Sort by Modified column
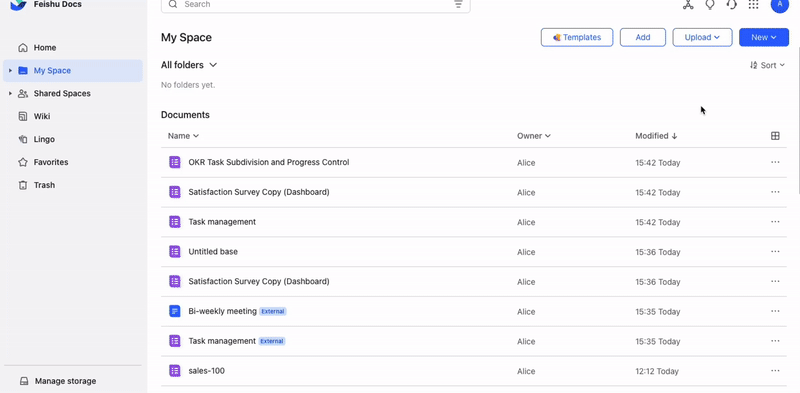Viewport: 800px width, 393px height. pos(656,136)
